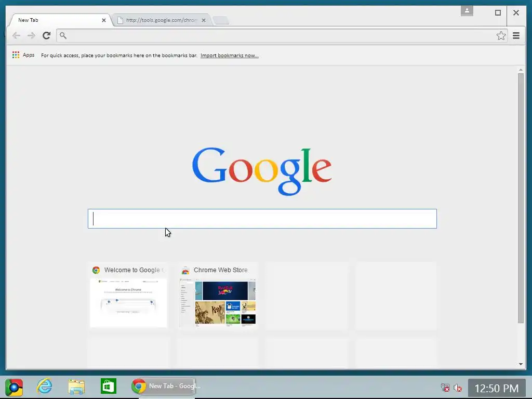532x399 pixels.
Task: Click the user profile avatar button
Action: click(467, 11)
